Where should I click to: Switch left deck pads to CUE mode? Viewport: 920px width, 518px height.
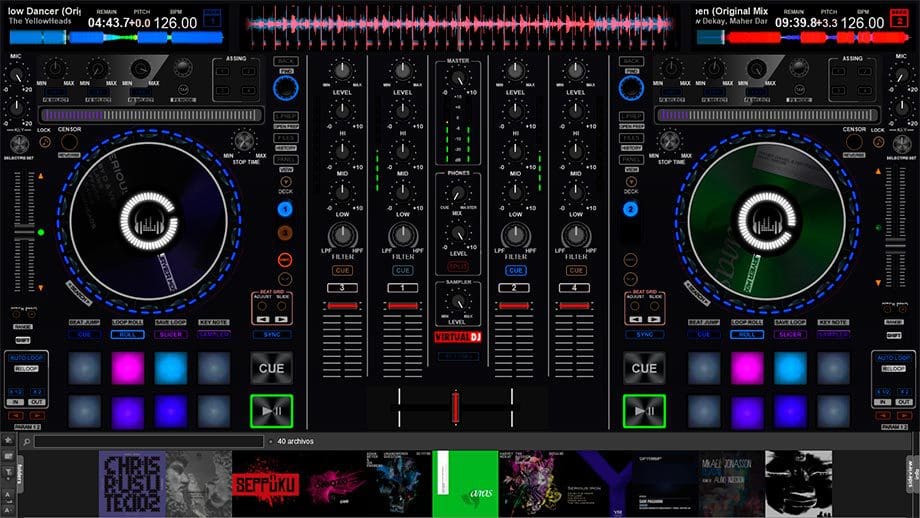click(84, 334)
